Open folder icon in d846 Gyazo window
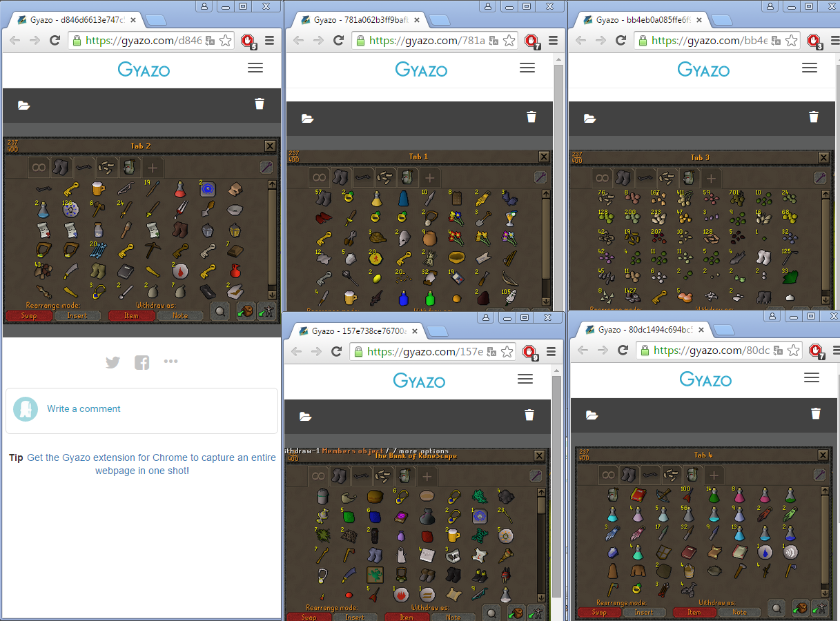The height and width of the screenshot is (621, 840). pos(24,106)
